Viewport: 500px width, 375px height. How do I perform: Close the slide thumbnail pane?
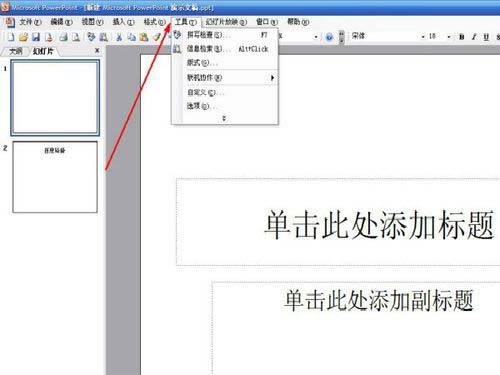(97, 51)
